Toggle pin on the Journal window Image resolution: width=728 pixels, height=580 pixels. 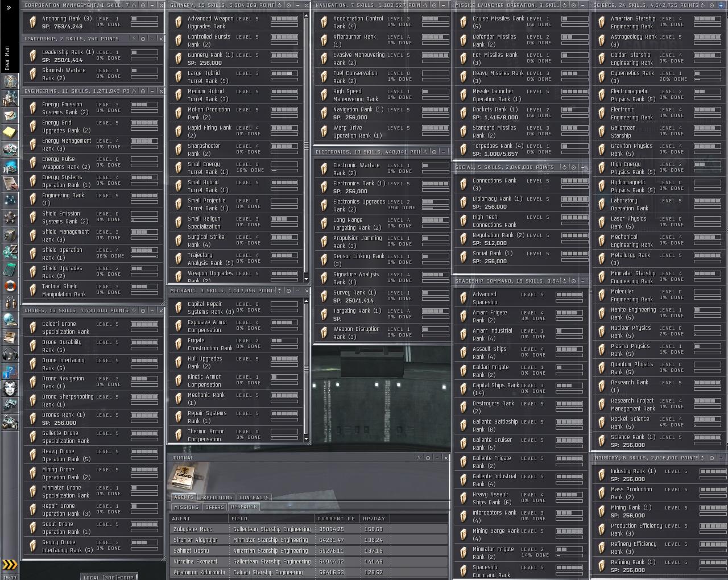click(419, 458)
